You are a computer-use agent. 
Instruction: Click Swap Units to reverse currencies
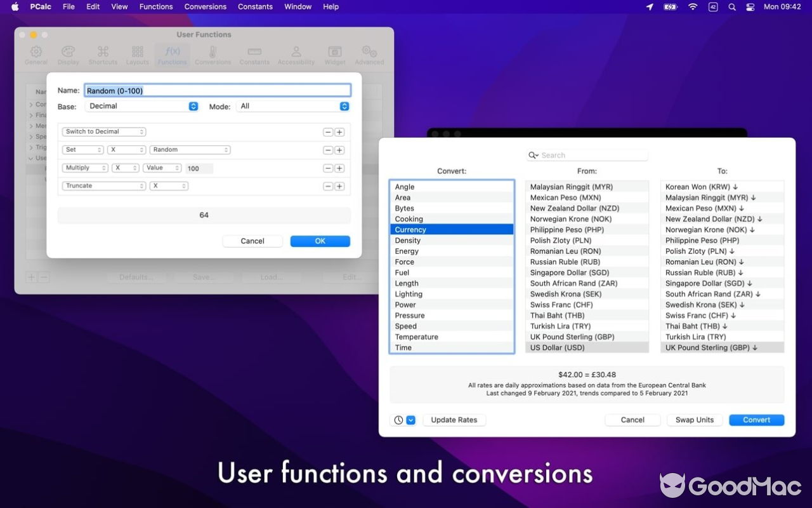tap(694, 420)
